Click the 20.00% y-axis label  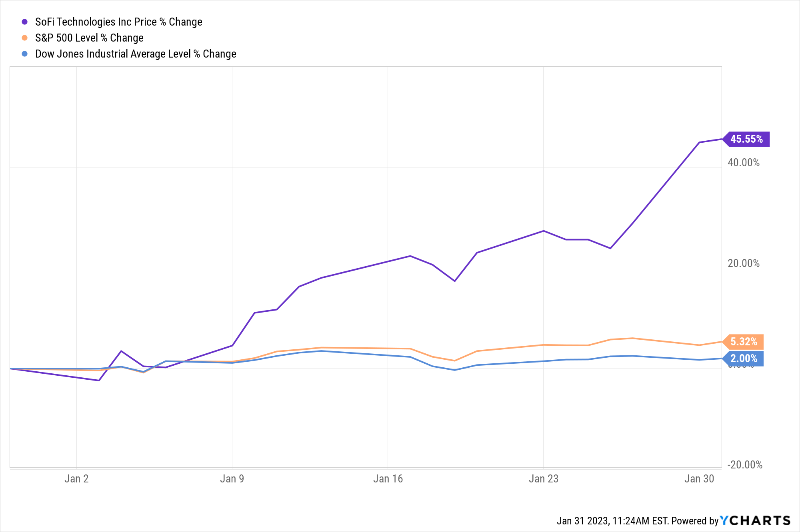coord(743,263)
